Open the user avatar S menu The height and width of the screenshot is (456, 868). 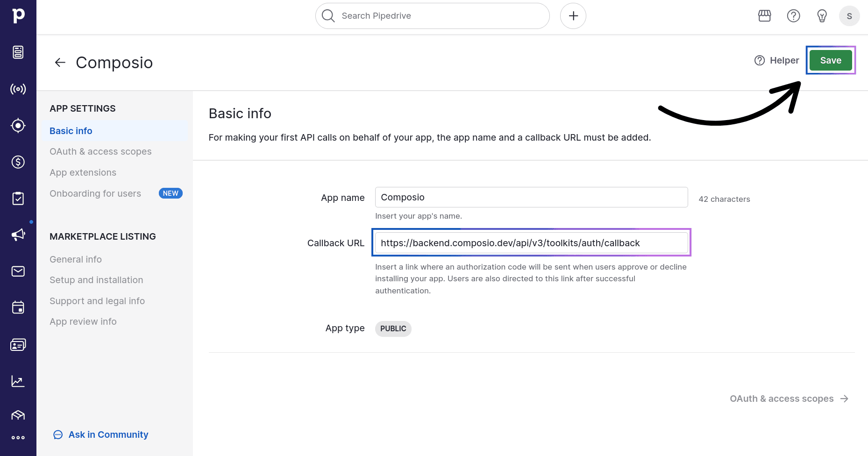coord(849,16)
